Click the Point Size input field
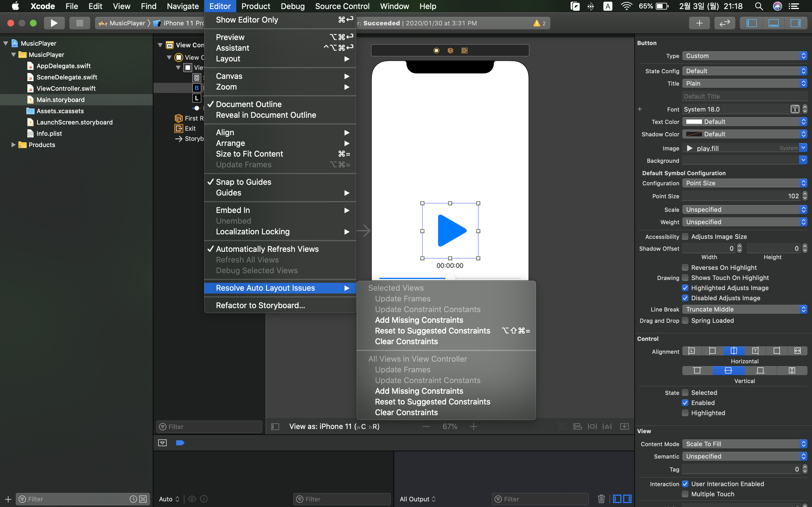Viewport: 812px width, 507px height. (742, 196)
